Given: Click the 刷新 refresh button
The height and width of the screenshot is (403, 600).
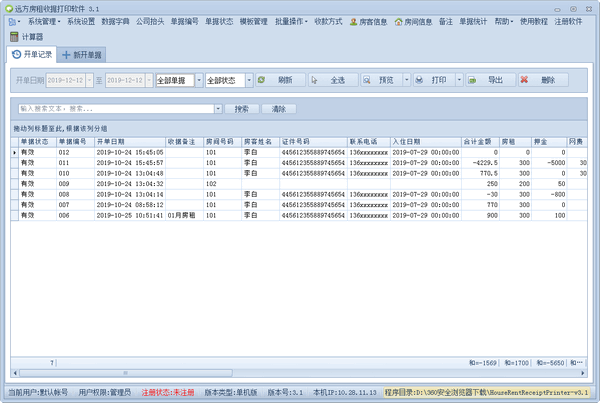Looking at the screenshot, I should [x=279, y=80].
